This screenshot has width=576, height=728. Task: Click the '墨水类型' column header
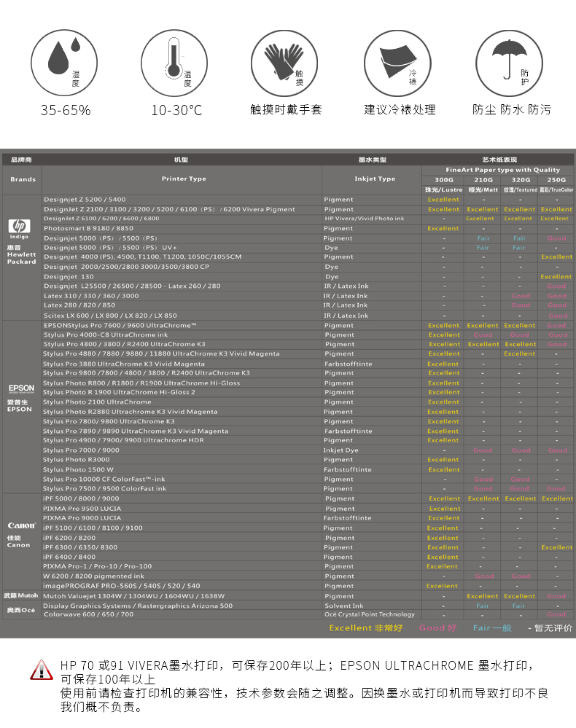click(373, 160)
